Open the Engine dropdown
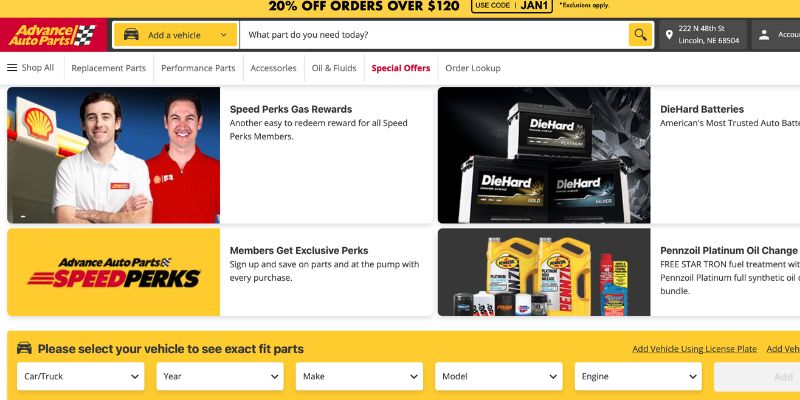This screenshot has height=400, width=800. click(638, 377)
